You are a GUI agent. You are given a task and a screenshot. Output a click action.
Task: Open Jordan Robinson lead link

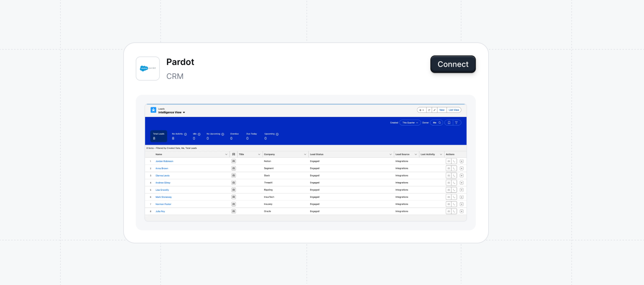point(164,161)
